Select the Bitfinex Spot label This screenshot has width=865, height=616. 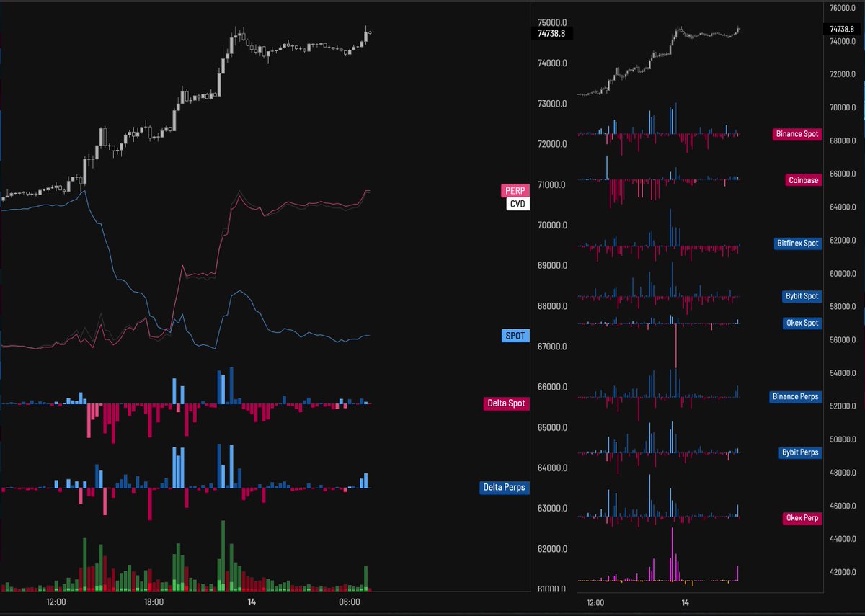pyautogui.click(x=798, y=244)
